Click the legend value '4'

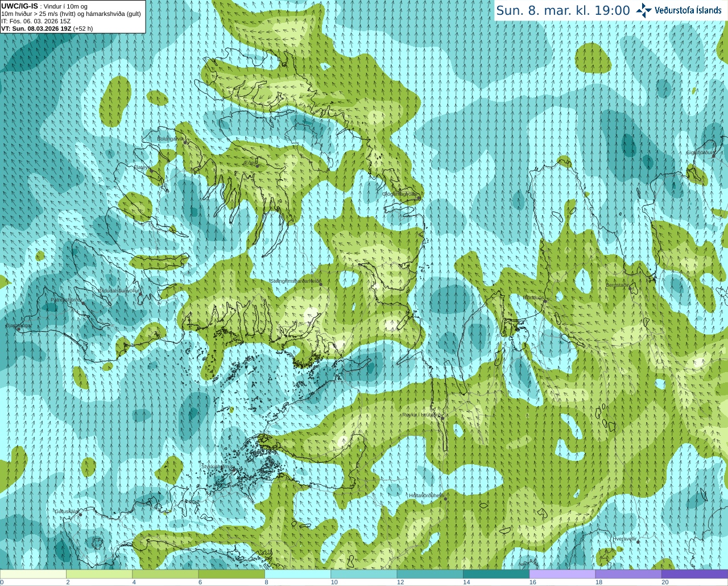coord(134,582)
